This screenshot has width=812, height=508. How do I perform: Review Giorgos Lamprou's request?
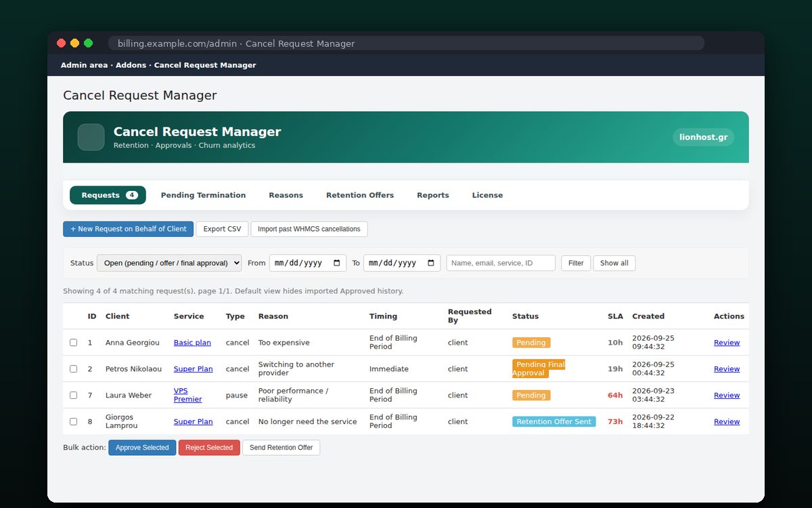click(x=727, y=421)
